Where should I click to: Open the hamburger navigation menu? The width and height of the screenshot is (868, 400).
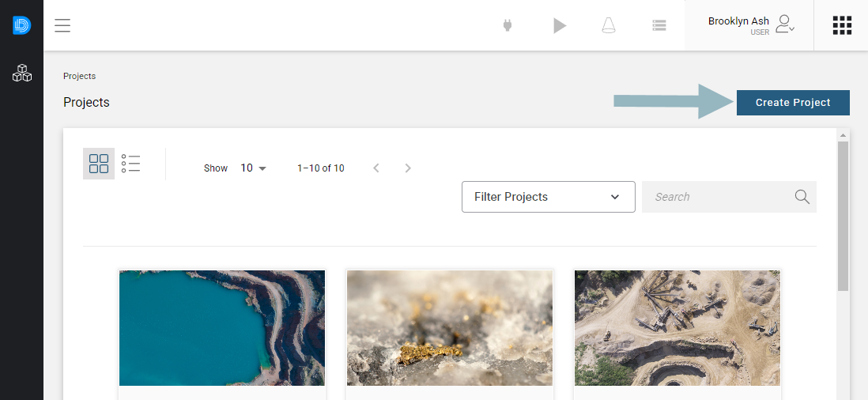[x=62, y=25]
